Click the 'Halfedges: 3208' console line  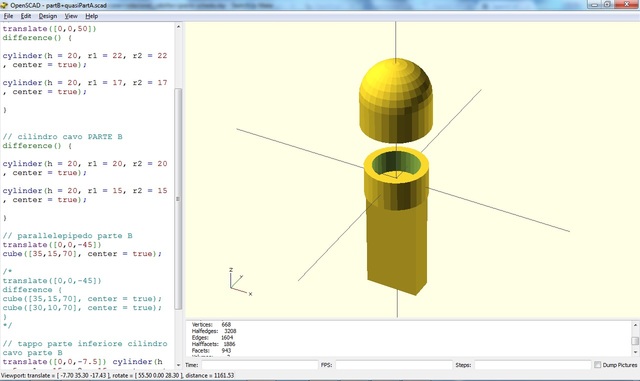coord(214,331)
